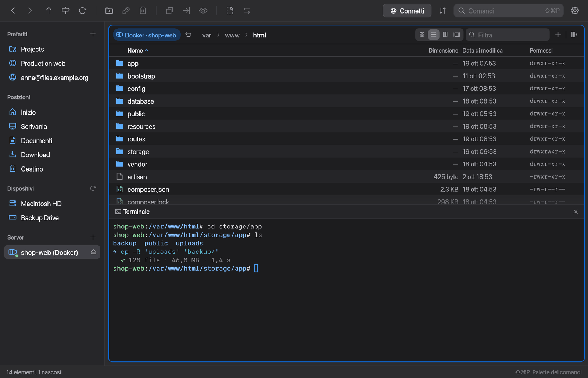Screen dimensions: 588x378
Task: Click the trash delete toolbar icon
Action: 143,11
